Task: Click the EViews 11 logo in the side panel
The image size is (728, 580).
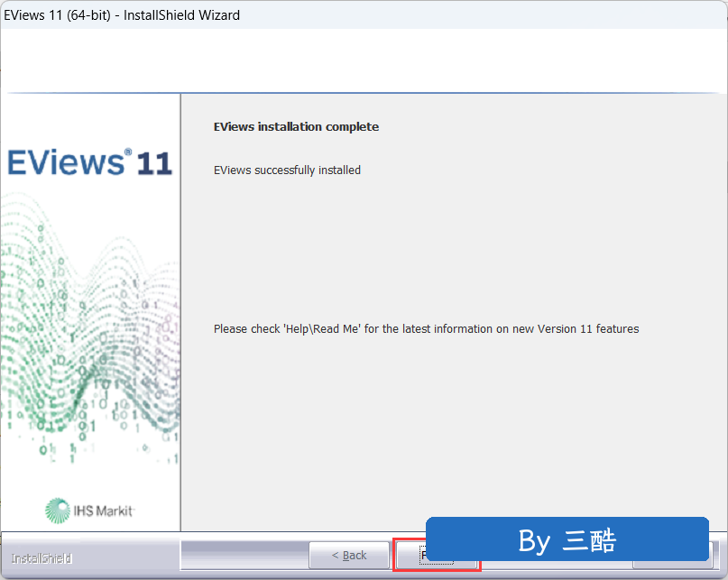Action: pyautogui.click(x=89, y=162)
